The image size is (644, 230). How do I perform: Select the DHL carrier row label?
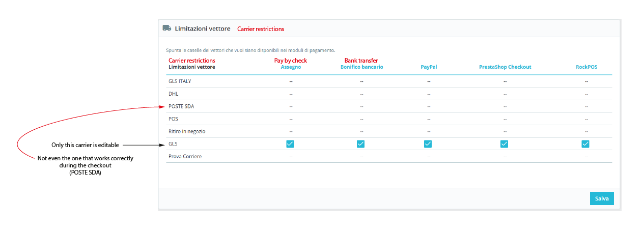coord(174,94)
